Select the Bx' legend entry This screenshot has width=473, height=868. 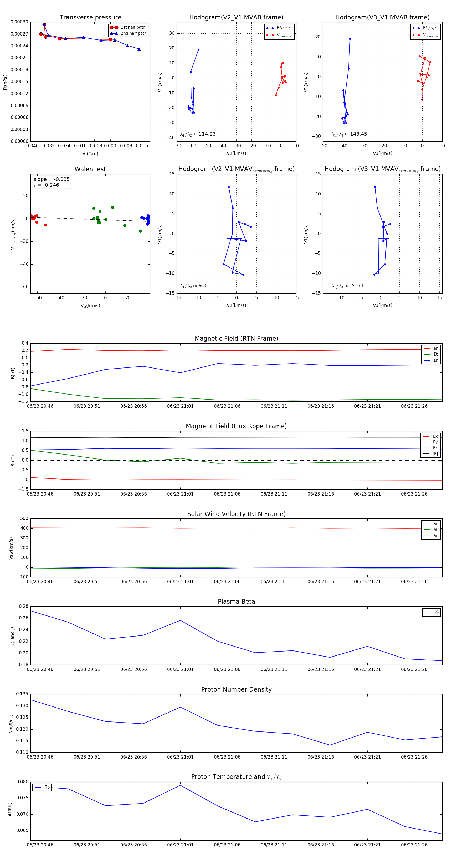[431, 436]
